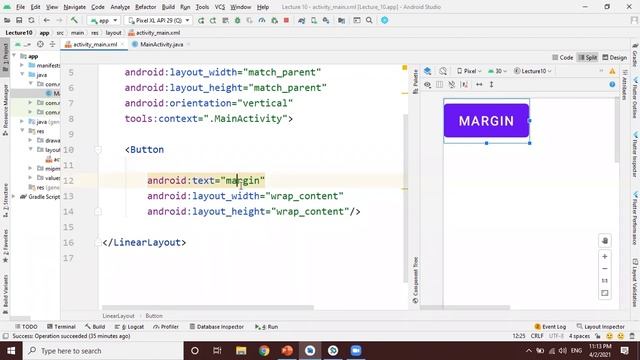This screenshot has width=640, height=360.
Task: Open File Explorer from the taskbar
Action: pos(241,351)
